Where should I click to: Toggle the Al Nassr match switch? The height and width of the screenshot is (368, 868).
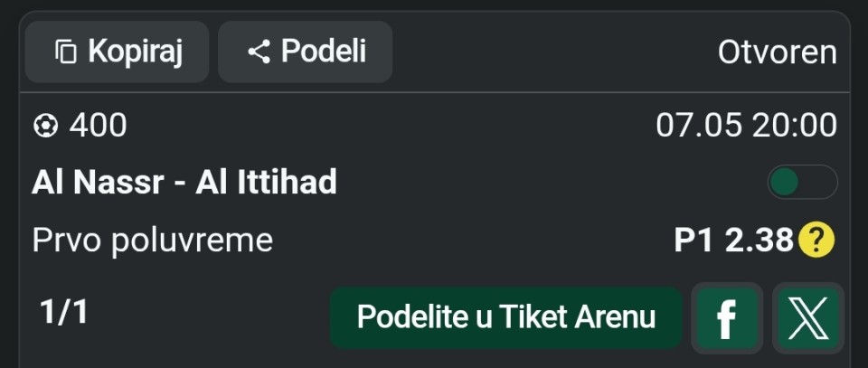pyautogui.click(x=802, y=182)
